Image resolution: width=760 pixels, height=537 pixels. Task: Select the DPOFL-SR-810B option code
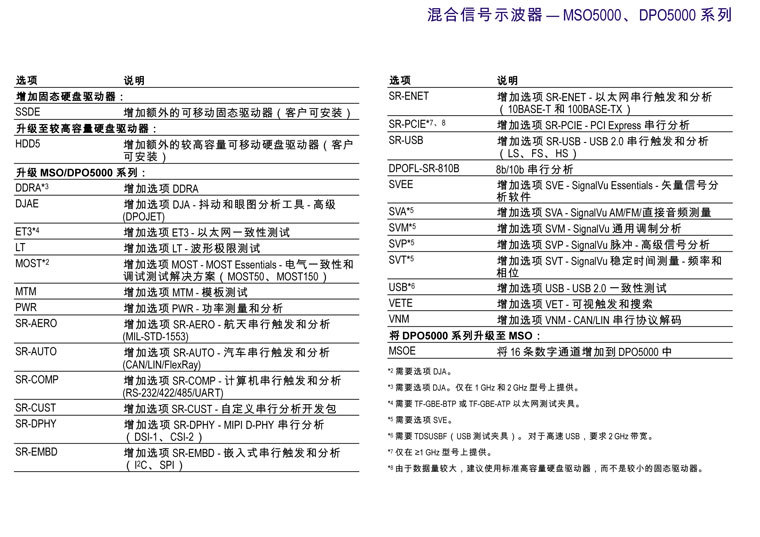pos(424,168)
